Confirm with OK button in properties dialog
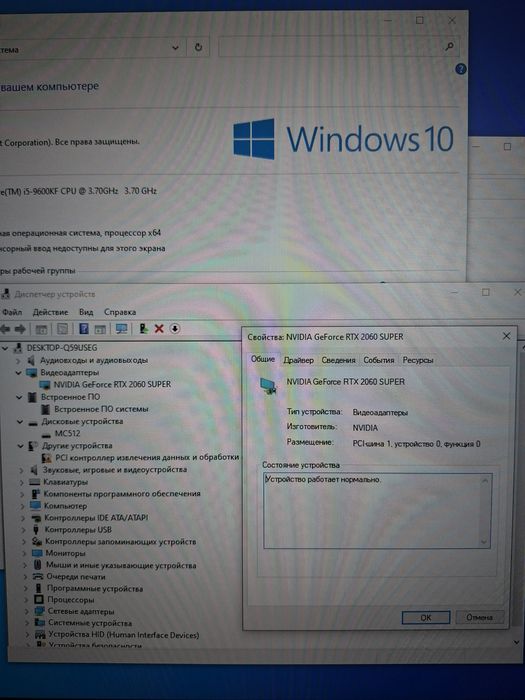This screenshot has width=525, height=700. 426,618
